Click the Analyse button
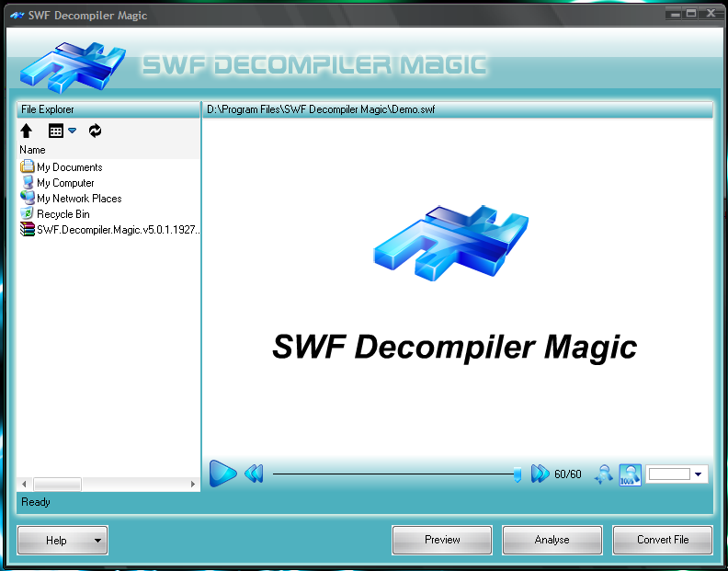The height and width of the screenshot is (571, 728). [552, 540]
